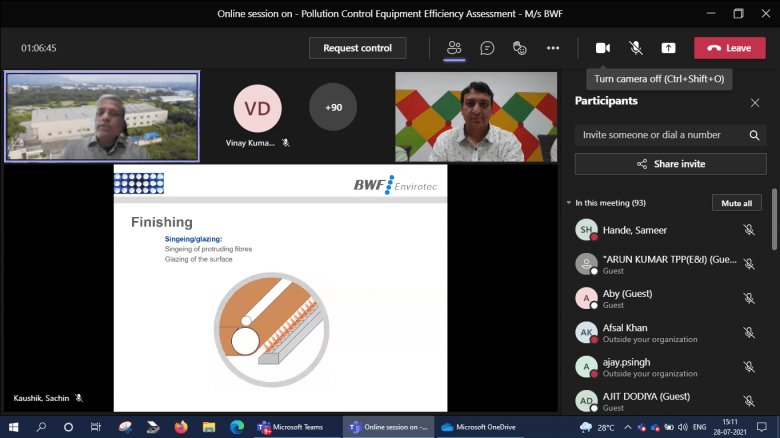Open the reactions menu icon
Viewport: 780px width, 438px height.
pos(519,48)
